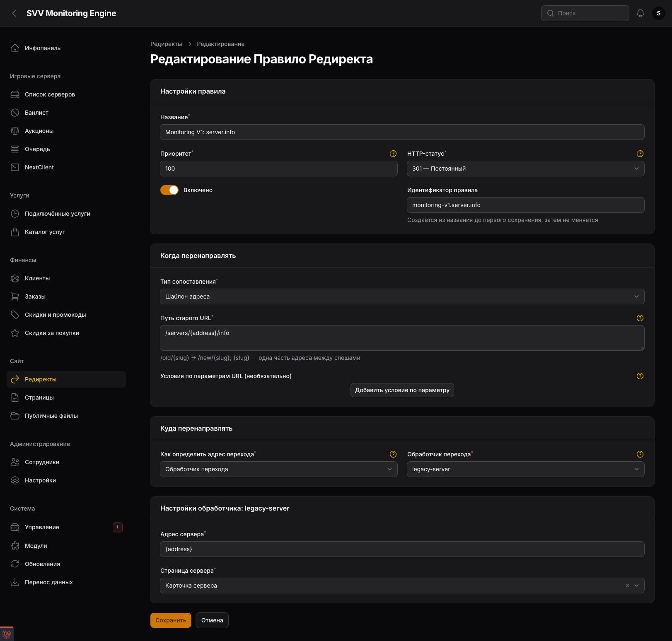This screenshot has width=672, height=641.
Task: Click into the Название input field
Action: point(402,132)
